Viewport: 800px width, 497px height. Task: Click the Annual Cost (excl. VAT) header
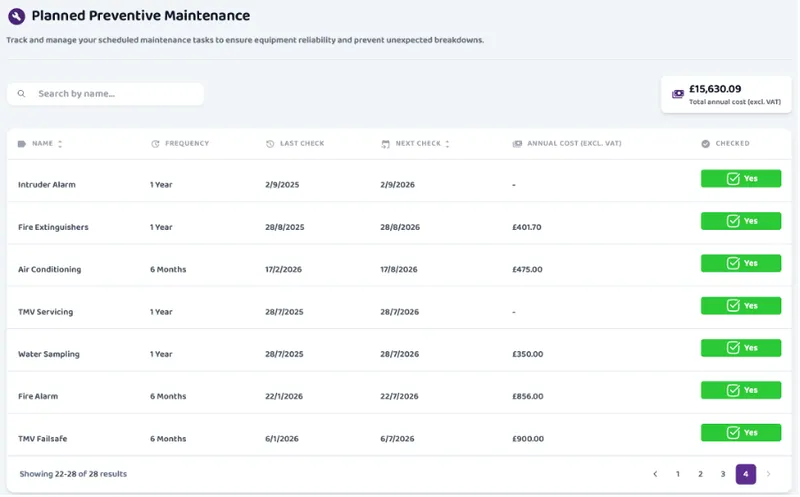click(x=574, y=143)
